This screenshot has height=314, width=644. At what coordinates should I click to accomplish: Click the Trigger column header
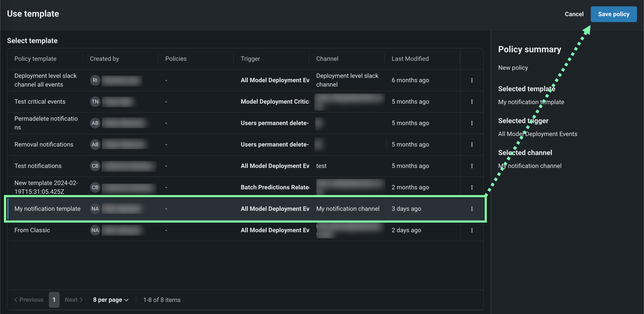250,59
